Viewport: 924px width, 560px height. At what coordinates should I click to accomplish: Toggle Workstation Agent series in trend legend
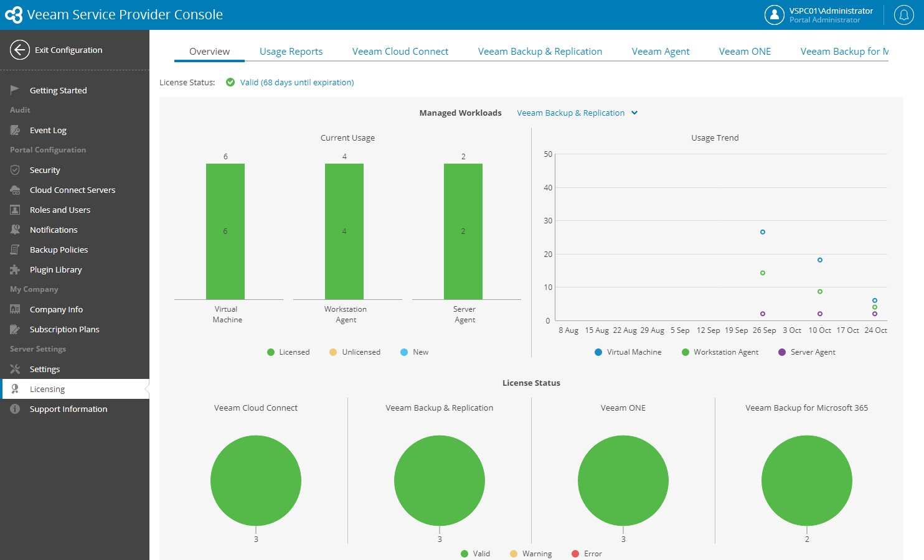tap(720, 352)
